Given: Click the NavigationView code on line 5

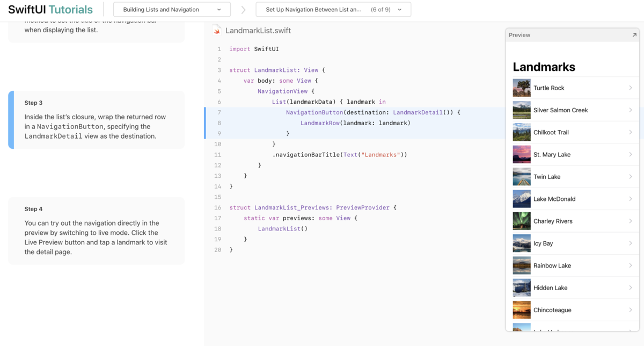Looking at the screenshot, I should click(x=286, y=91).
